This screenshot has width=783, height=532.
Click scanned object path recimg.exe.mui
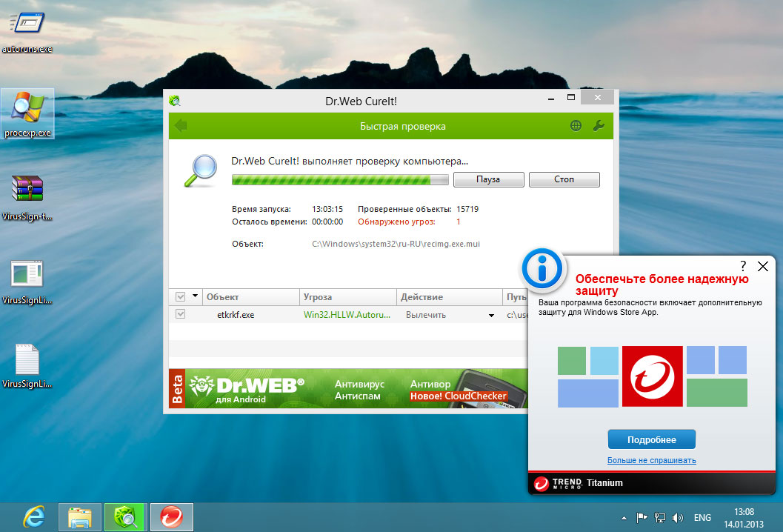point(396,244)
